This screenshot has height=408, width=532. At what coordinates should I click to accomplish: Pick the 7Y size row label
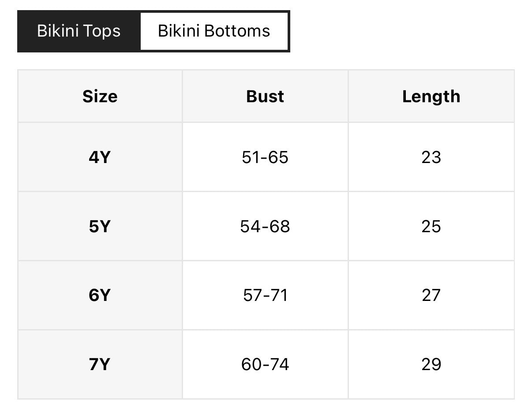click(x=99, y=364)
